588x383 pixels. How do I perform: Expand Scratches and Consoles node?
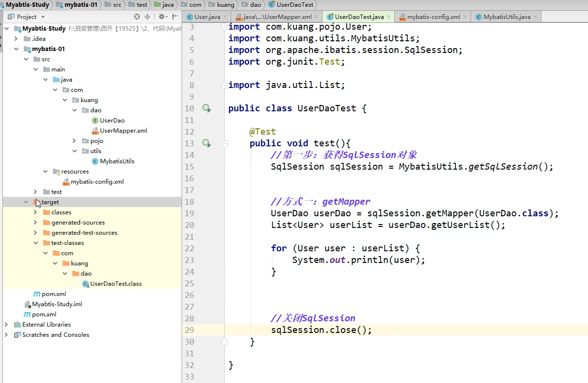[x=6, y=335]
